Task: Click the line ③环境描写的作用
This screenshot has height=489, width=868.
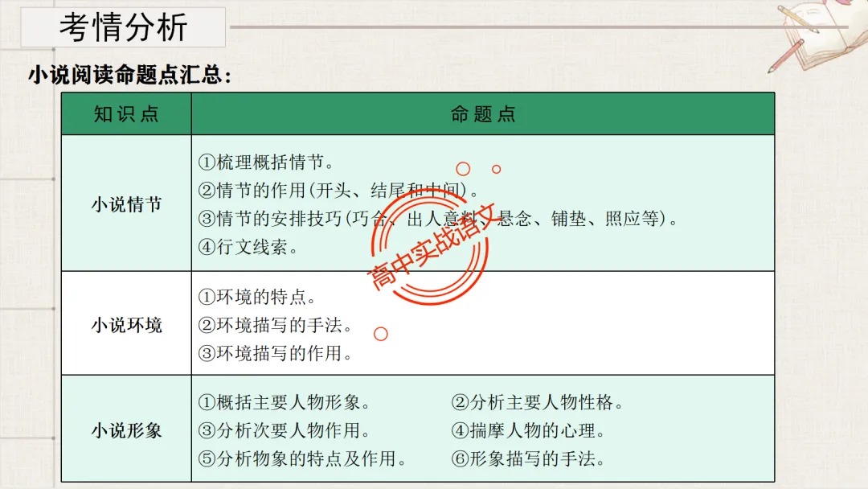Action: coord(275,353)
